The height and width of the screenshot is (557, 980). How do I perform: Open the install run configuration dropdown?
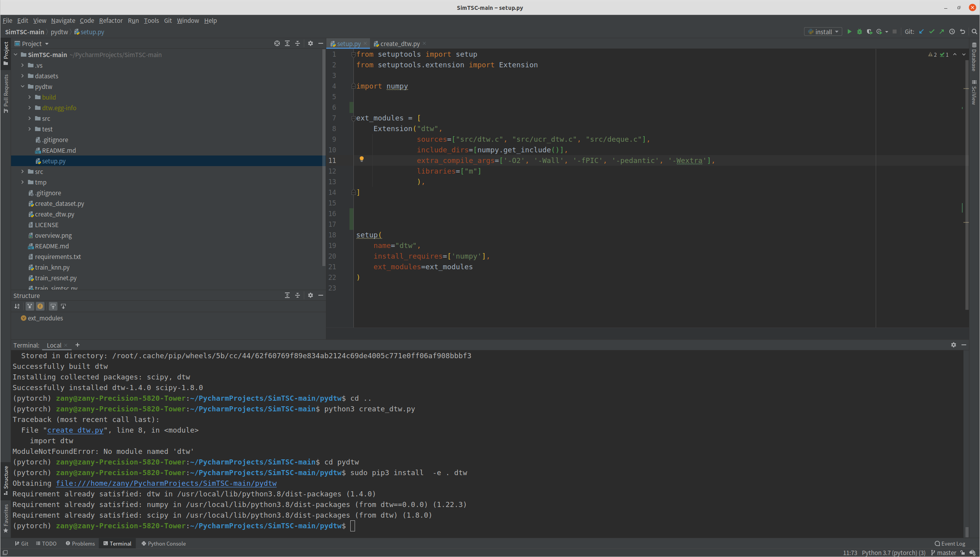823,32
